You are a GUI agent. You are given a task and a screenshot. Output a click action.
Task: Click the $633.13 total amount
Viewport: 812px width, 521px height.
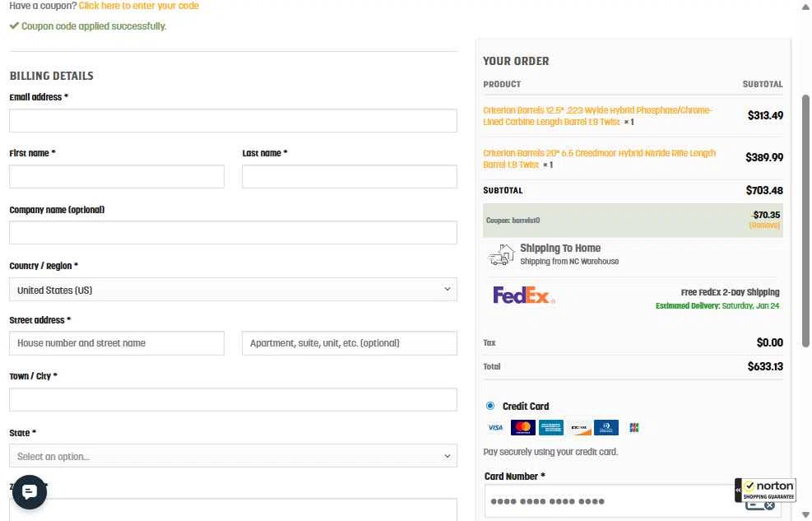(765, 366)
